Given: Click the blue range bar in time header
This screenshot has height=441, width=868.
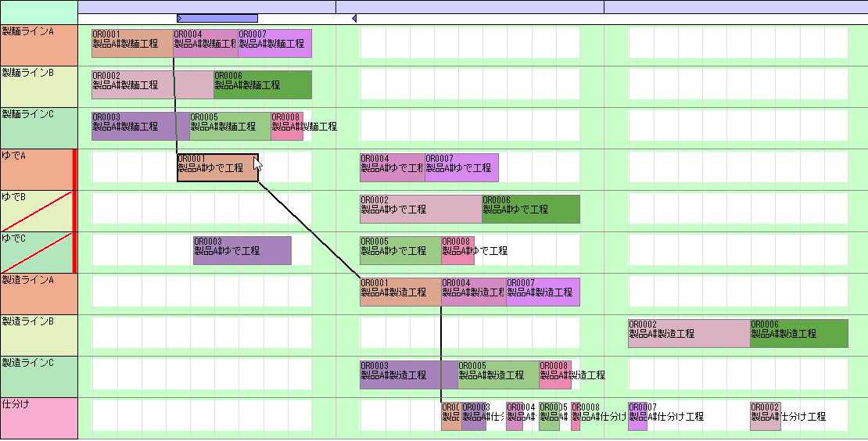Looking at the screenshot, I should tap(219, 18).
